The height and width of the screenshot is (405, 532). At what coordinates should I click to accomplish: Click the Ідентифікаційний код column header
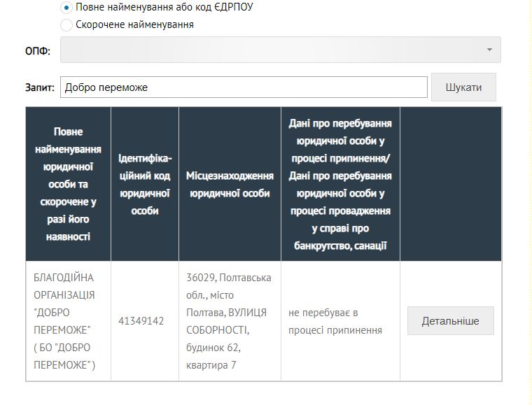coord(145,184)
